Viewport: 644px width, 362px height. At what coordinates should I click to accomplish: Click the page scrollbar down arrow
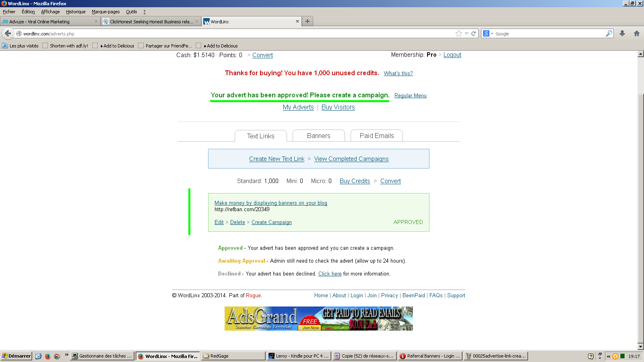(640, 347)
